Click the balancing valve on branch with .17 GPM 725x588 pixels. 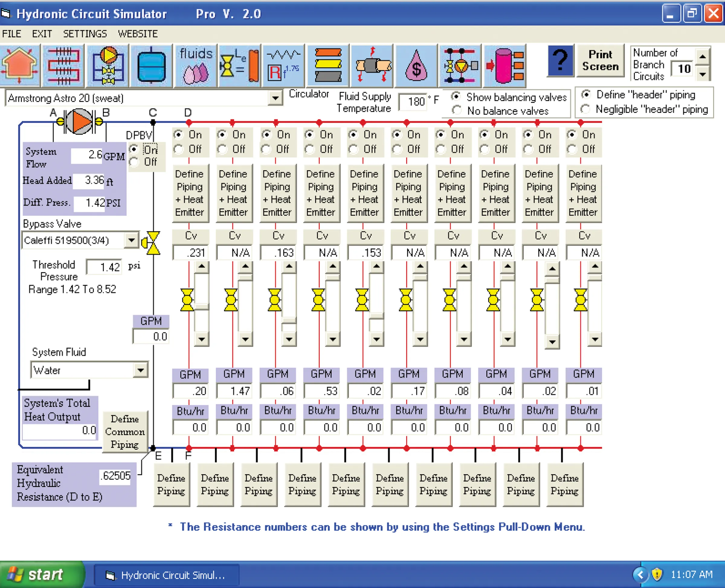pyautogui.click(x=406, y=300)
